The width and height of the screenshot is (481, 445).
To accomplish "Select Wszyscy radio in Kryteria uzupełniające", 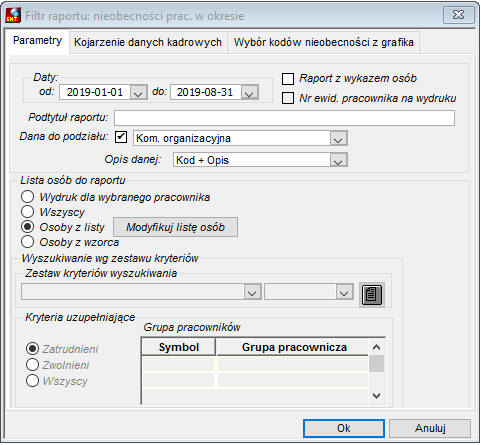I will [32, 381].
